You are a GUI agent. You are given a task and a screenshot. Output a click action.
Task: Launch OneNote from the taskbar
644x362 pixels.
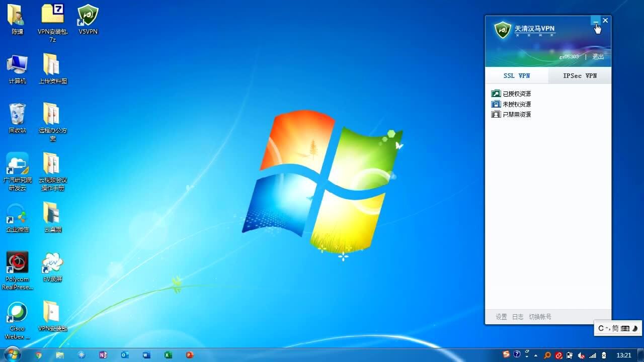(103, 355)
